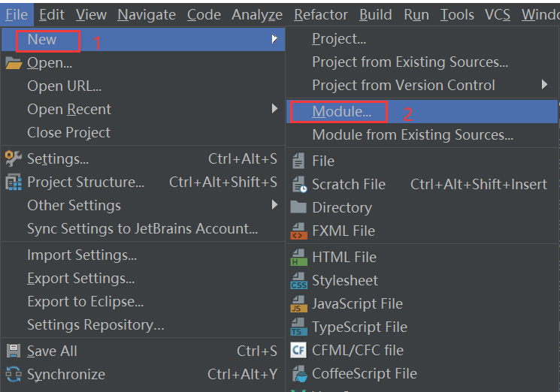Click the Open folder icon

point(14,63)
